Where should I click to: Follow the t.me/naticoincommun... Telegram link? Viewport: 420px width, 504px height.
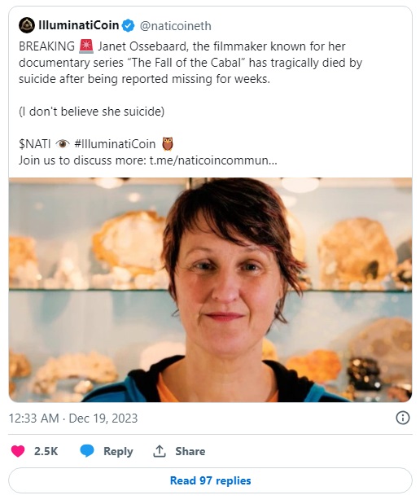pos(213,160)
